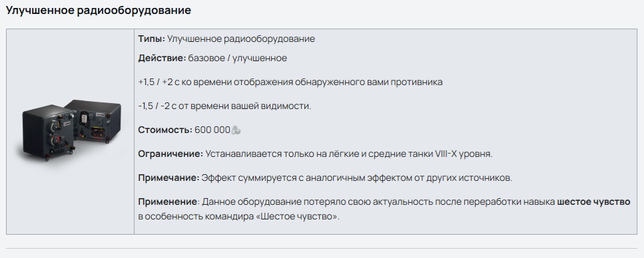This screenshot has width=644, height=258.
Task: Click the value text after 'Типы:'
Action: coord(241,39)
